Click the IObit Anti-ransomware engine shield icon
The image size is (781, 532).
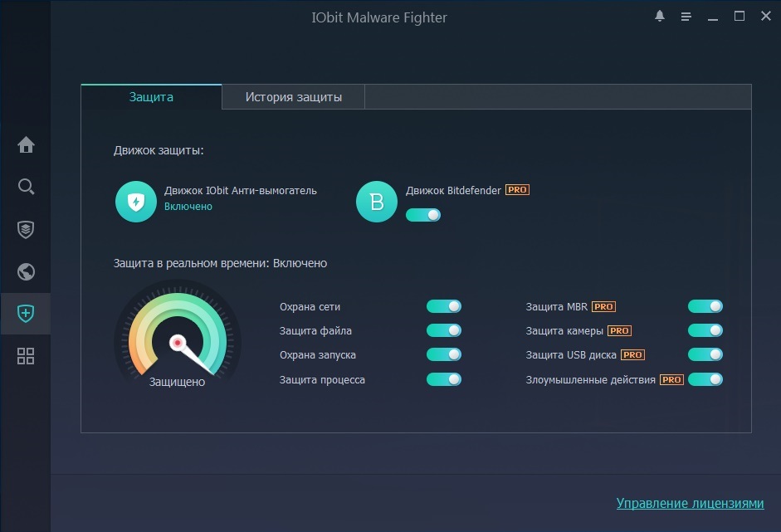click(135, 202)
